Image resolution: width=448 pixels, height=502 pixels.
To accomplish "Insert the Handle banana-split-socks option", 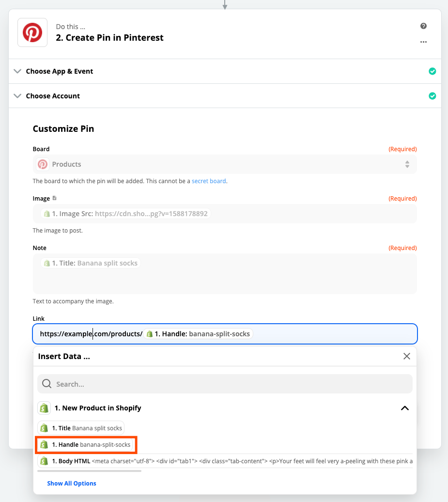I will [x=85, y=445].
